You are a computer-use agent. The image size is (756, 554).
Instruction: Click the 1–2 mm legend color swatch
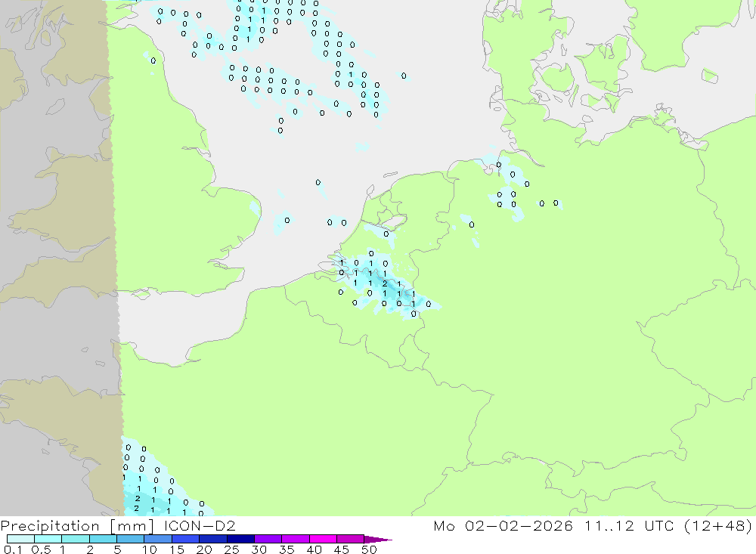coord(75,539)
